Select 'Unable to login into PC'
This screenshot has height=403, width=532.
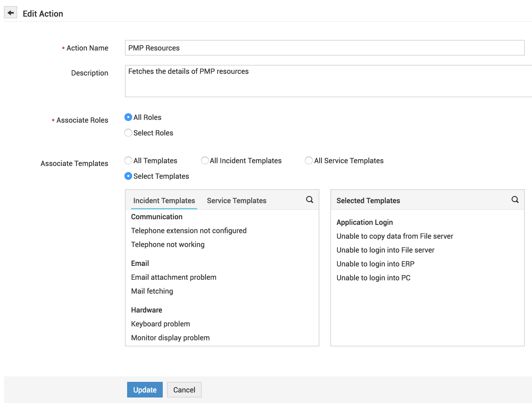click(x=373, y=278)
